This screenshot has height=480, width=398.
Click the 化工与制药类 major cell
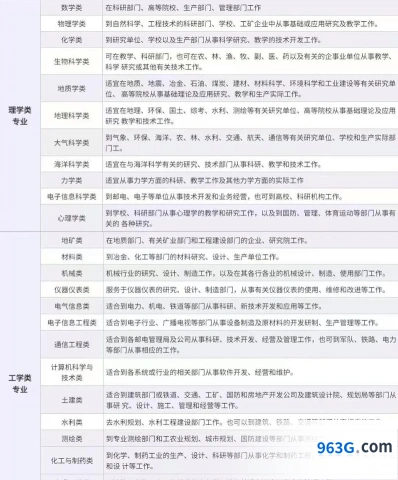(72, 461)
